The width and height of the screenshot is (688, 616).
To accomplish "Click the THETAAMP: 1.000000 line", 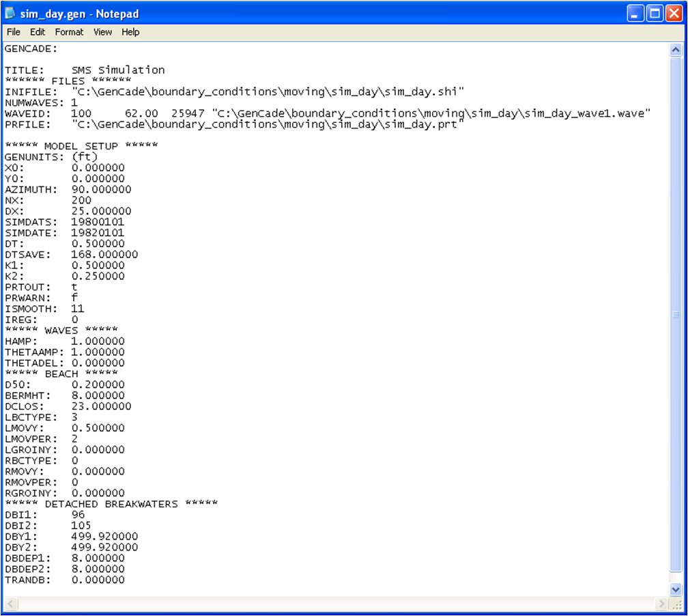I will click(64, 352).
